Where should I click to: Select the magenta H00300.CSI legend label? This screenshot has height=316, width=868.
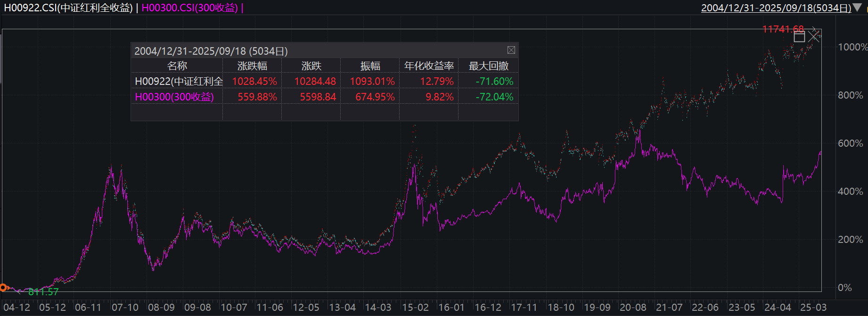(189, 8)
